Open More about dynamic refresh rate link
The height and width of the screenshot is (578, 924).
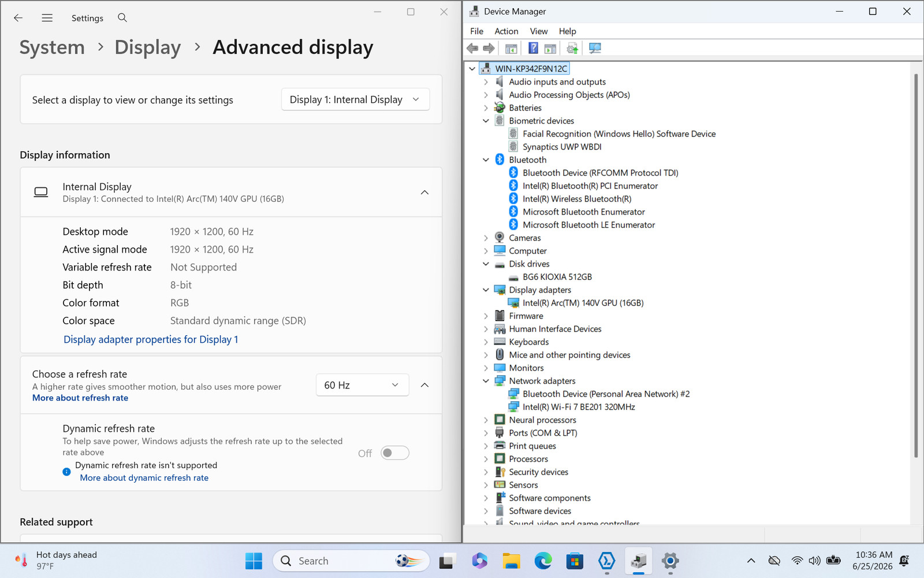click(144, 478)
